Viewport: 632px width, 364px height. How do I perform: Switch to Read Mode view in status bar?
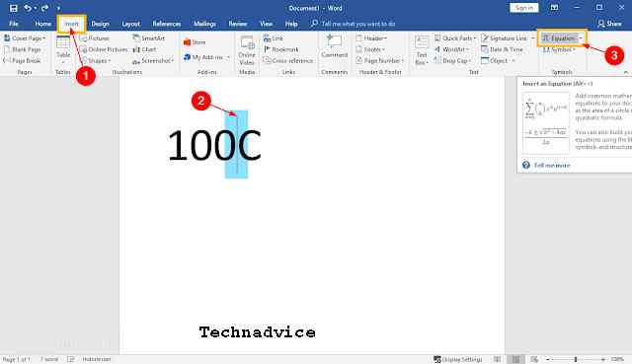click(498, 359)
